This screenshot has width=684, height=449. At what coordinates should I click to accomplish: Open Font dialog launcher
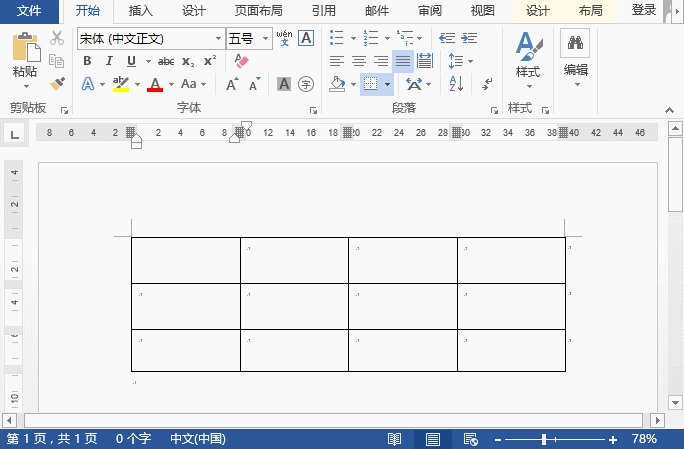pyautogui.click(x=313, y=110)
